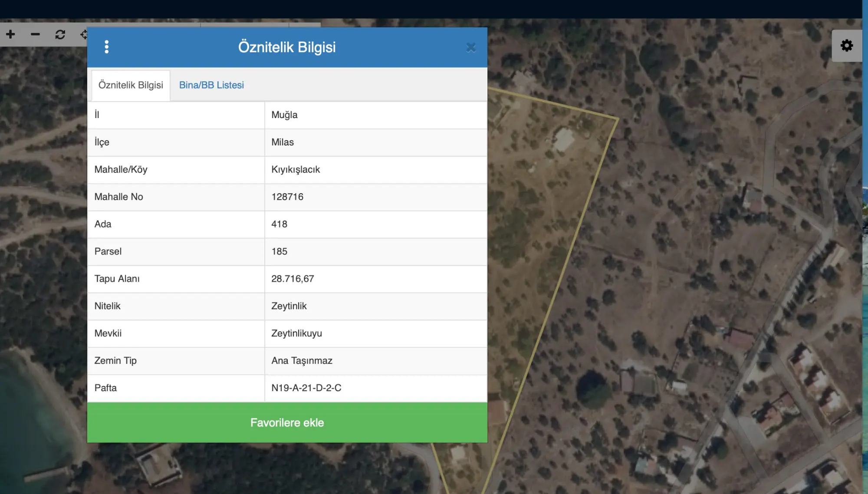Click the Mahalle/Köy label cell

pos(176,170)
